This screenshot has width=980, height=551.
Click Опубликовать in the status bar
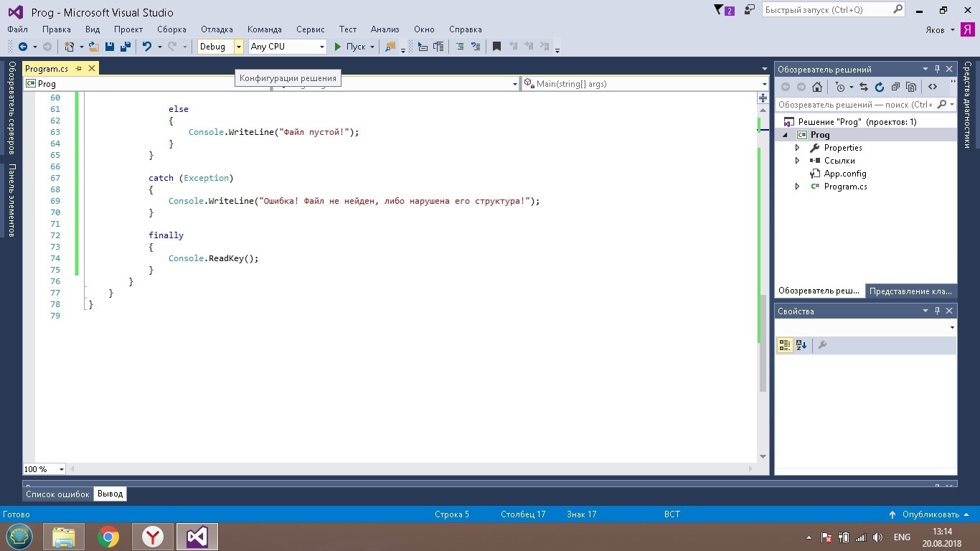[929, 514]
